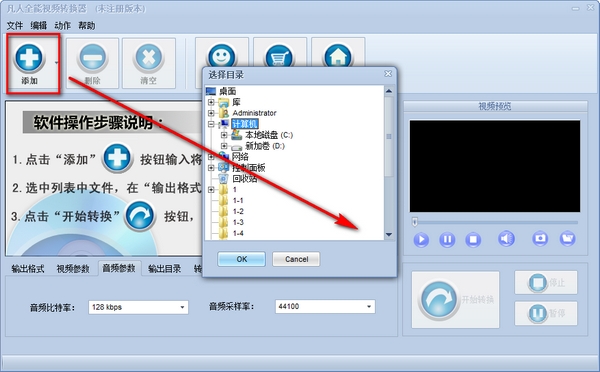The height and width of the screenshot is (372, 600).
Task: Open the 帮助 menu
Action: click(x=86, y=25)
